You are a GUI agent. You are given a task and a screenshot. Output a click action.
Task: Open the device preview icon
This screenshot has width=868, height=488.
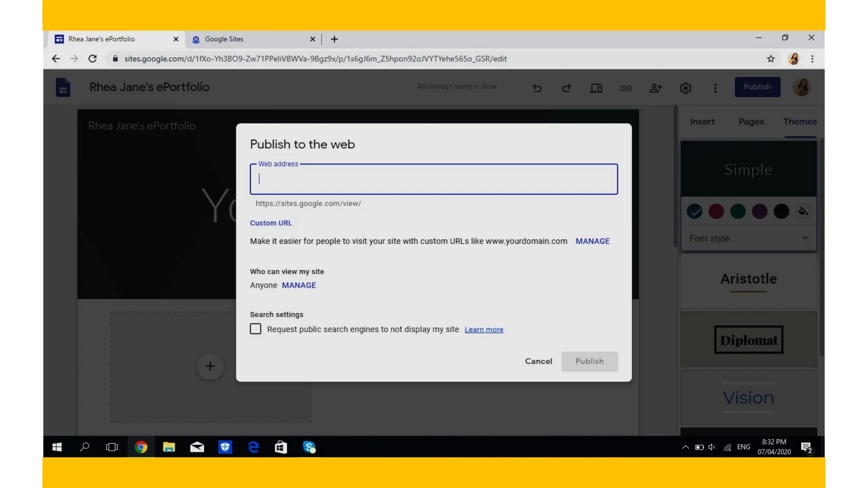596,88
